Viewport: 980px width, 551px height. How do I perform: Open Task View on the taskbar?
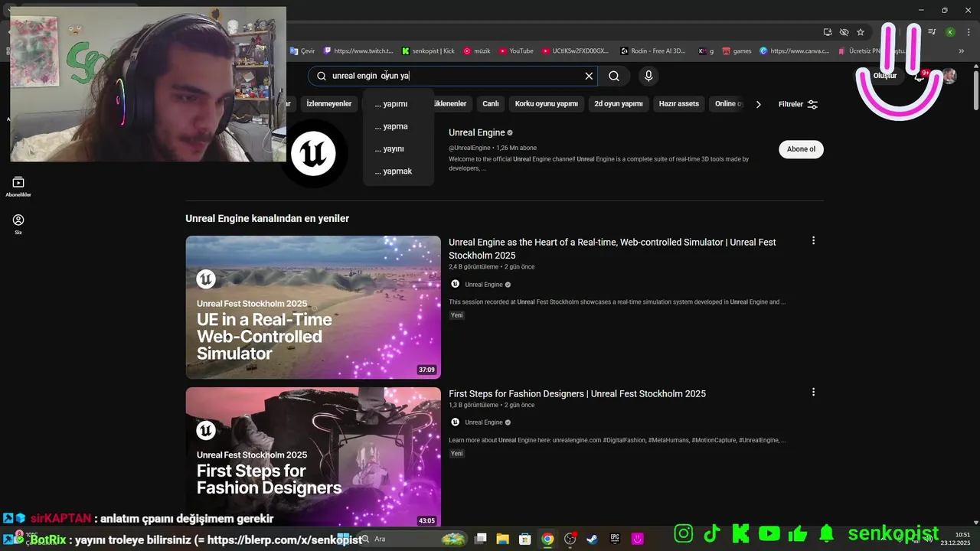[480, 539]
